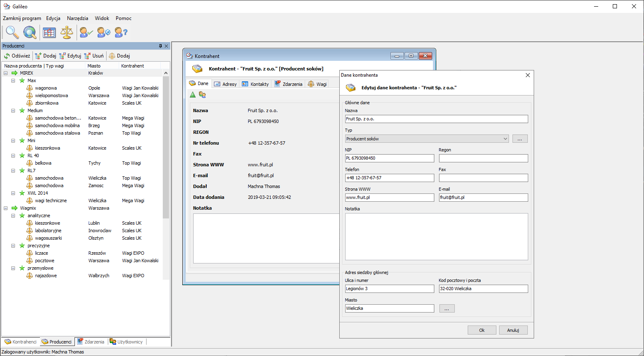The image size is (644, 356).
Task: Collapse the MIREX producer tree node
Action: tap(6, 73)
